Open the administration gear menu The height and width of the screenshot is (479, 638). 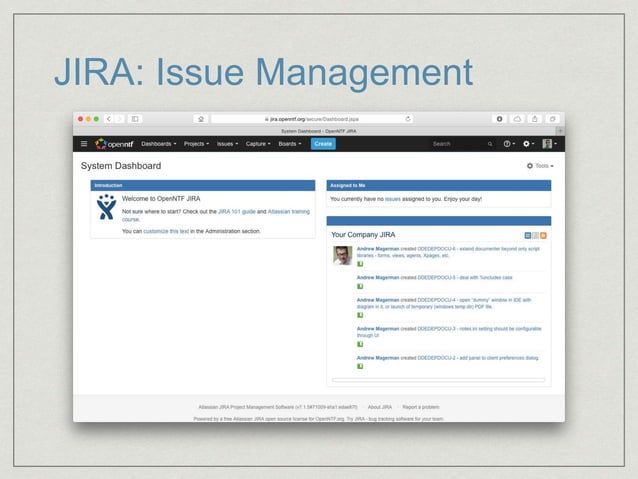tap(528, 144)
